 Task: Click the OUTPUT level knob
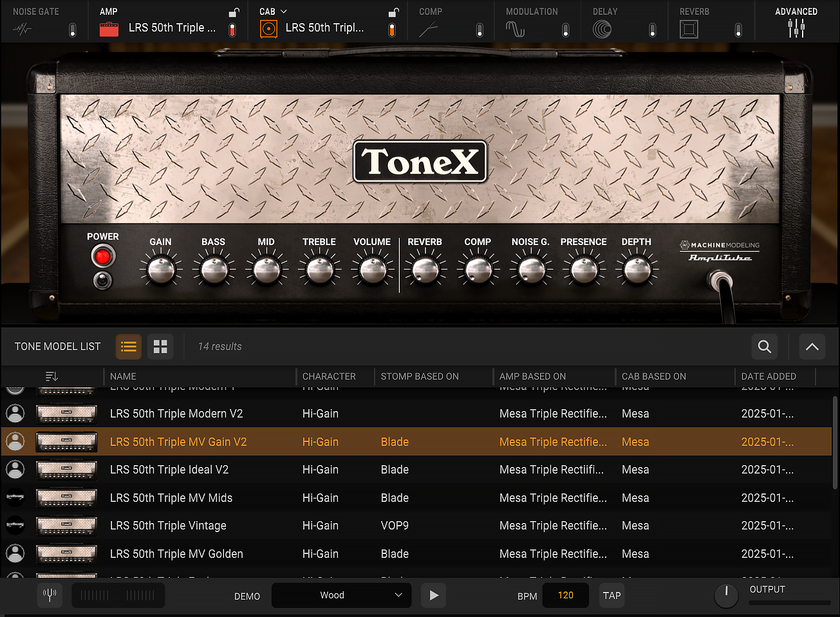(x=727, y=595)
